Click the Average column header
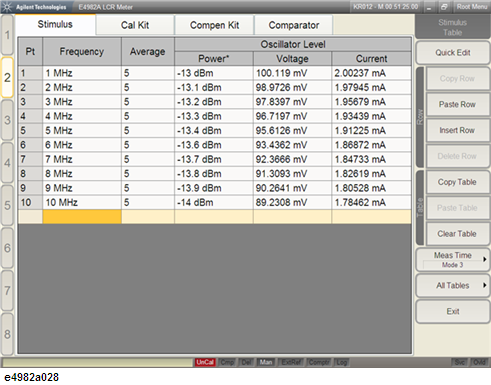Screen dimensions: 491x385 tap(148, 51)
